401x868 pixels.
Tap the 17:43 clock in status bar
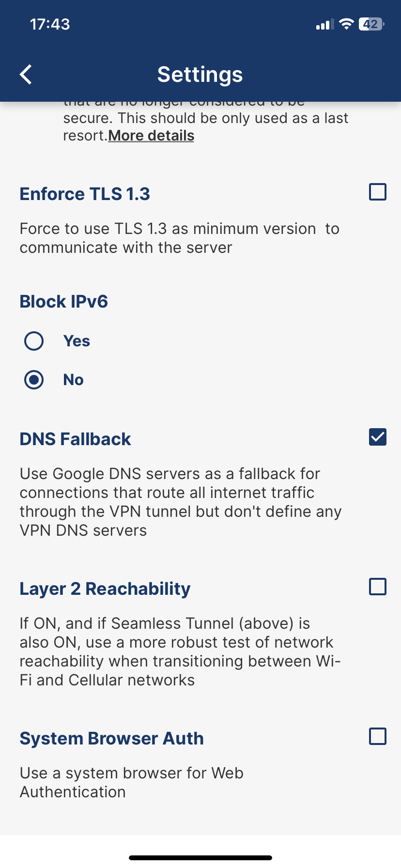coord(50,24)
